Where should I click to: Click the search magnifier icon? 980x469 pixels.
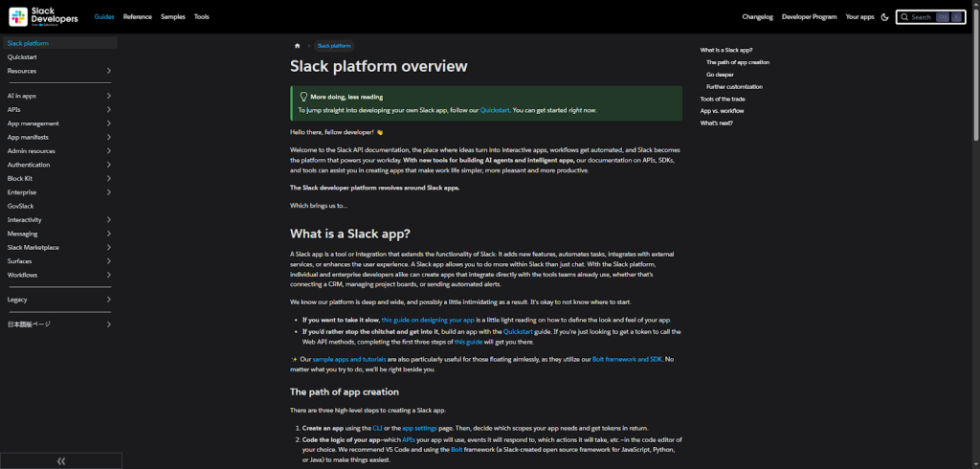[904, 17]
